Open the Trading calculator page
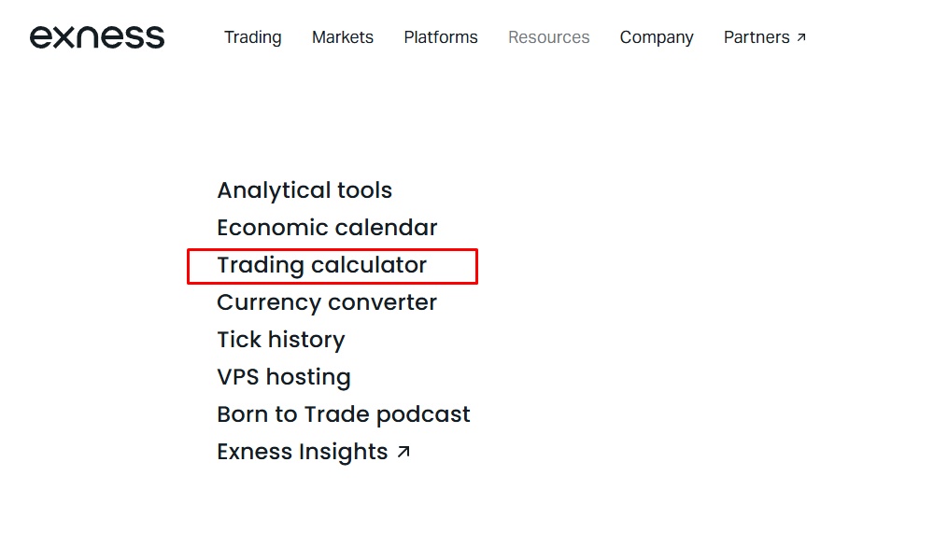 point(321,265)
